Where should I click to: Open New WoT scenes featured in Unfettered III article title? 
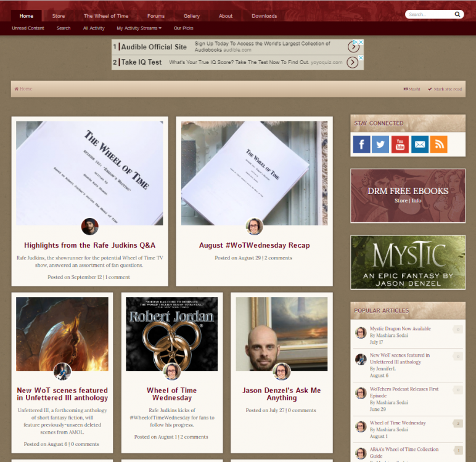62,394
